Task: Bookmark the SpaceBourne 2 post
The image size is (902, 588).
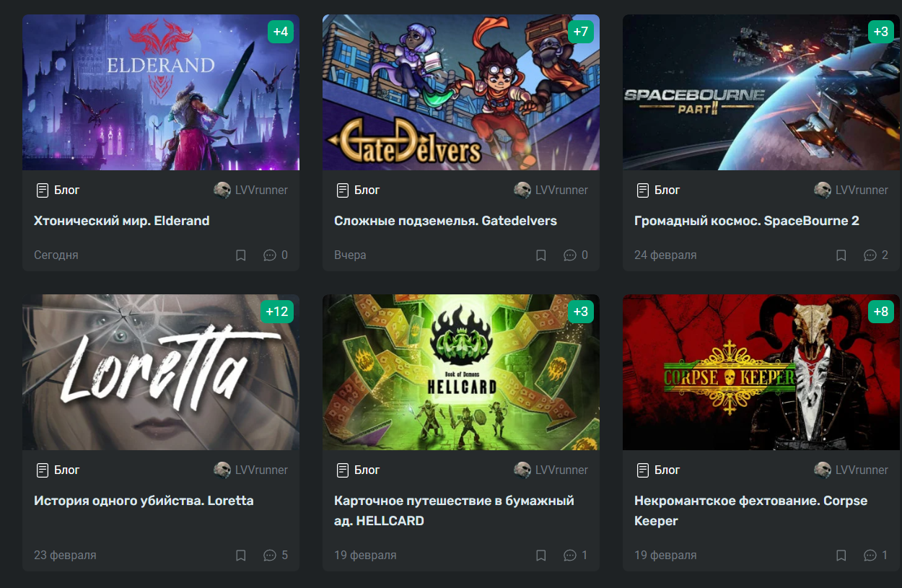Action: click(841, 255)
